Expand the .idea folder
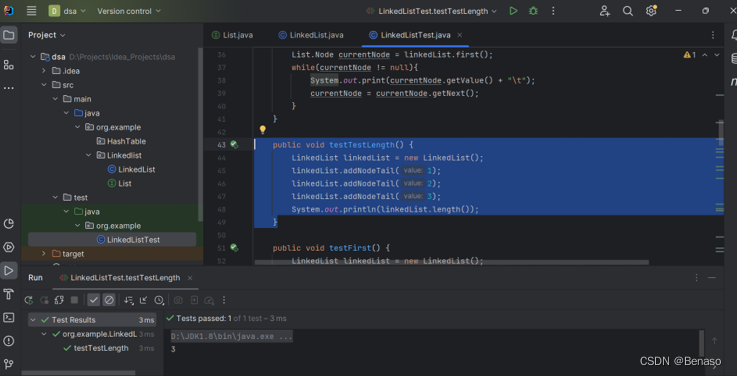The width and height of the screenshot is (737, 376). (44, 71)
